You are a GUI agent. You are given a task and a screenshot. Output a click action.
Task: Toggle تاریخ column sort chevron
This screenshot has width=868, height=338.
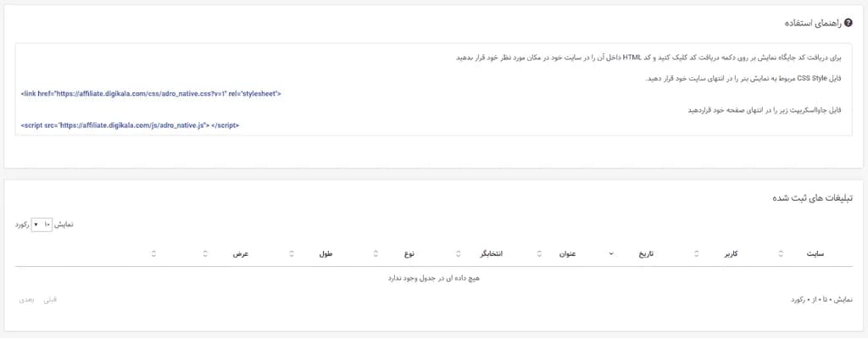(611, 254)
